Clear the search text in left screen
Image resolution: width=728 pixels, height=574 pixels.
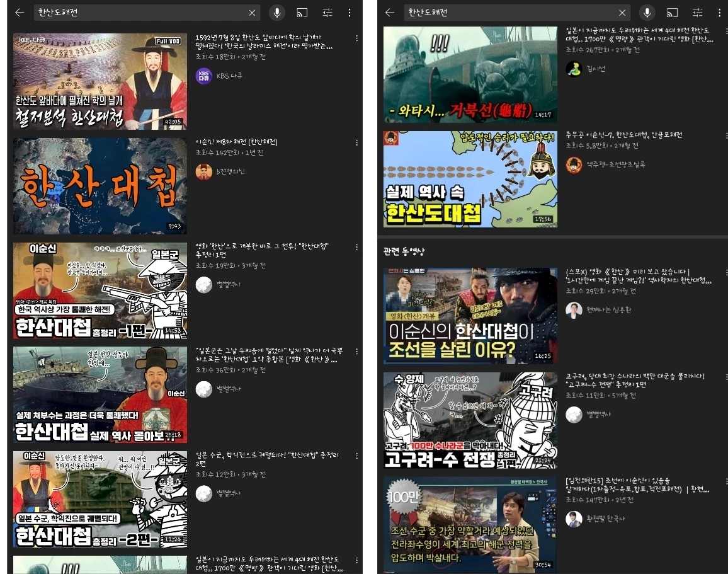click(x=252, y=13)
